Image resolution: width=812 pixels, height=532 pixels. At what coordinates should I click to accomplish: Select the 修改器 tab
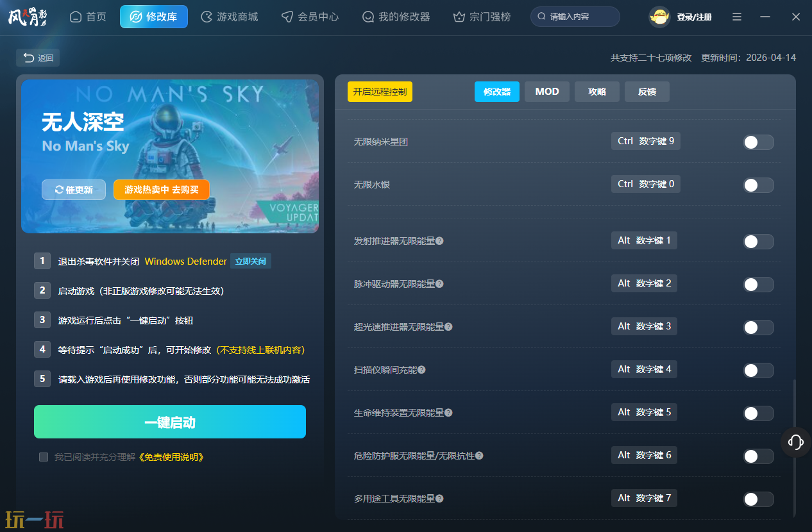(x=497, y=92)
